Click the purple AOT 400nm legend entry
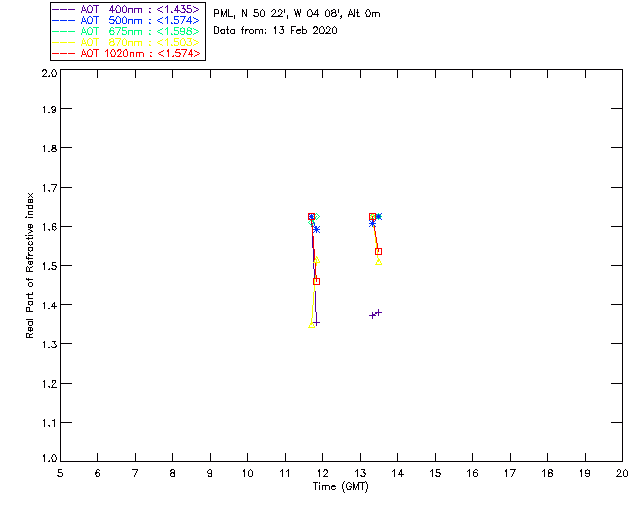 coord(126,9)
